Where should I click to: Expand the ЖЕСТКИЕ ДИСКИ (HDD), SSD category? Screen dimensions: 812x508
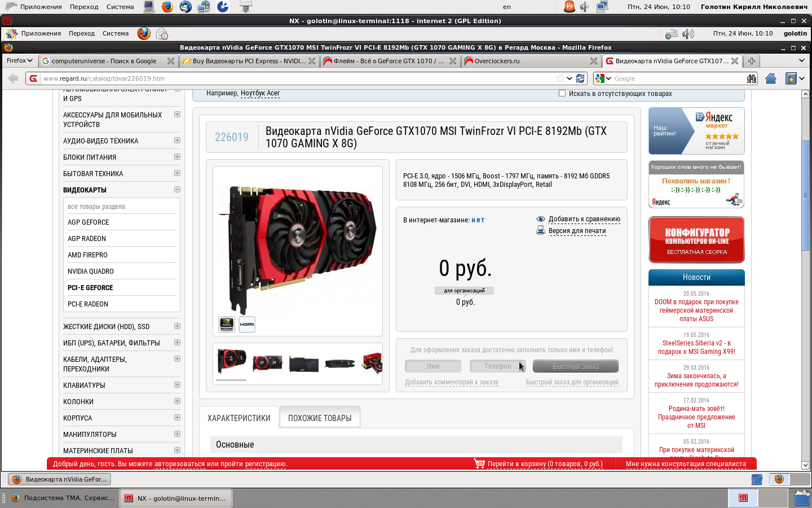tap(177, 326)
